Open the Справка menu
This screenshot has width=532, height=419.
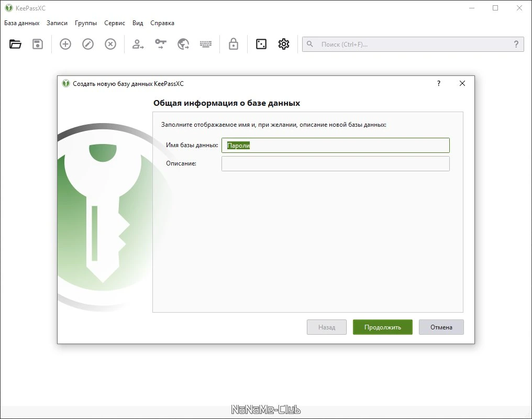click(x=162, y=23)
